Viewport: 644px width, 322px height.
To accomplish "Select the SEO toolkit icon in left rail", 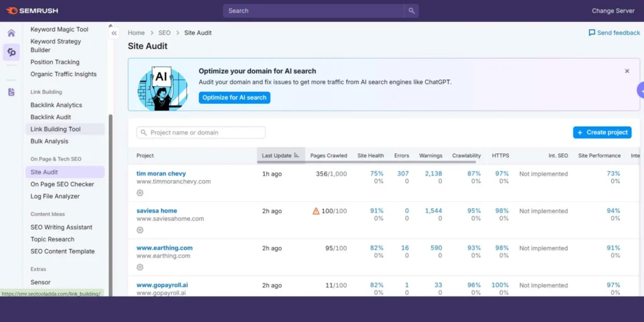I will click(11, 52).
